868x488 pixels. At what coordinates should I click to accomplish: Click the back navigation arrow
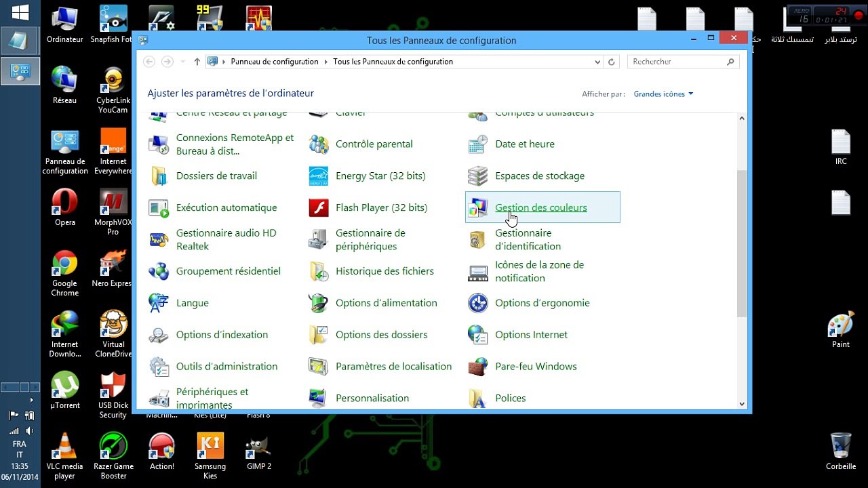tap(149, 62)
